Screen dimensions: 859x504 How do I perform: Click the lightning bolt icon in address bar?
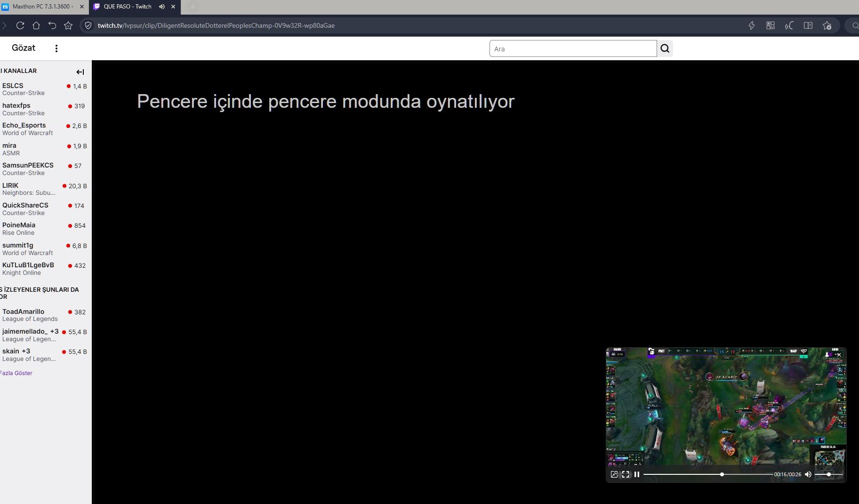752,25
